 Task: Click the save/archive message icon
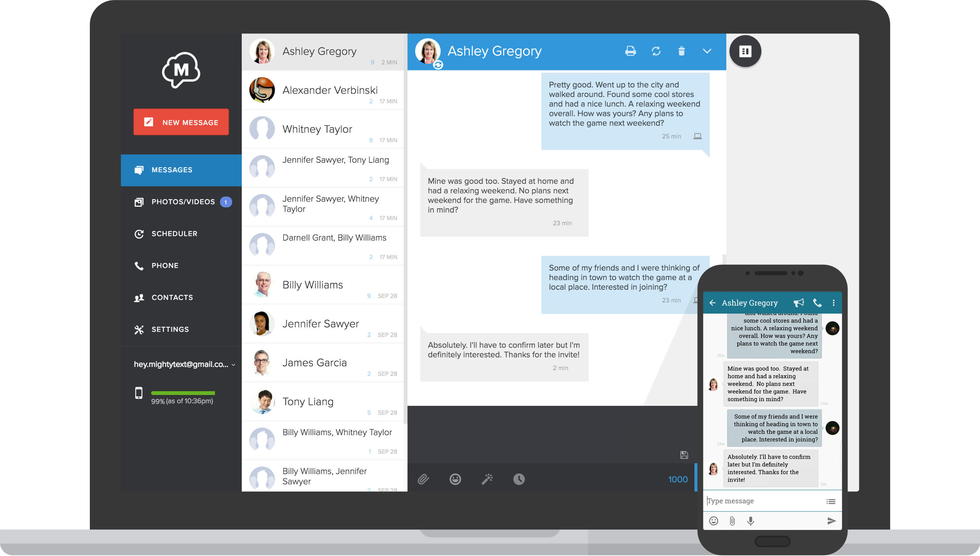click(684, 455)
